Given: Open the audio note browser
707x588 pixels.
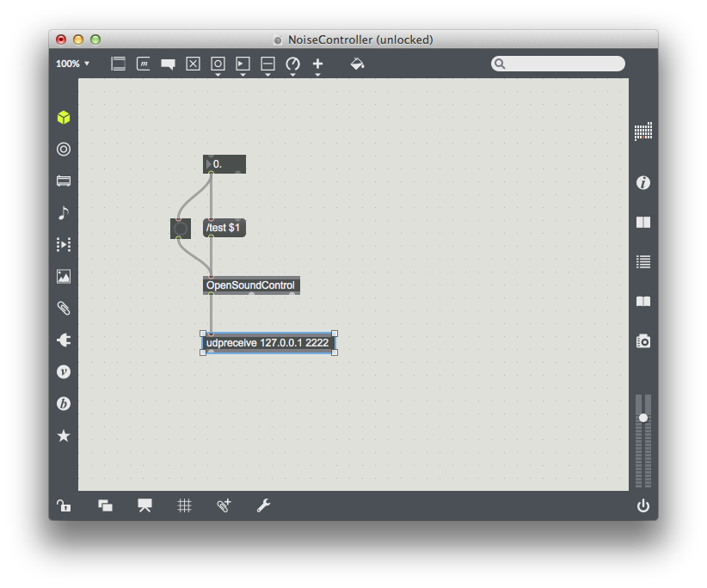Looking at the screenshot, I should click(64, 212).
